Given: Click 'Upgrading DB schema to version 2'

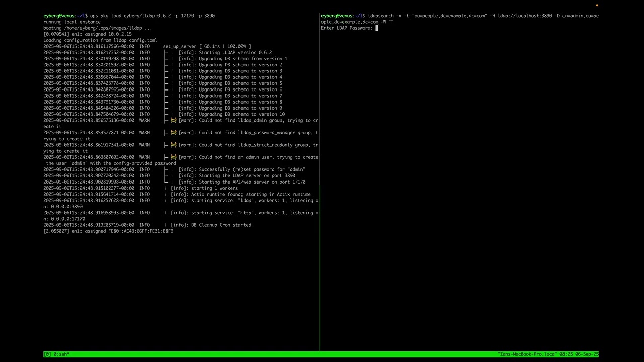Looking at the screenshot, I should click(240, 65).
